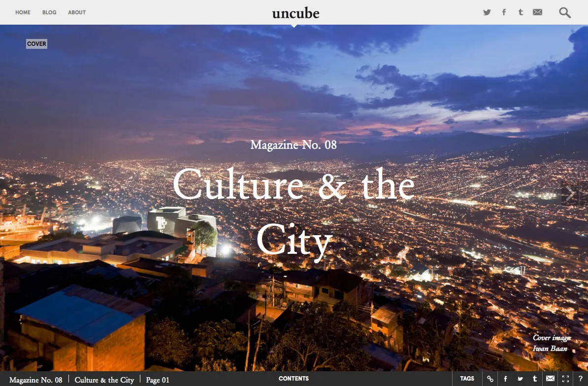The image size is (588, 386).
Task: Copy link via bottom bar chain icon
Action: click(490, 379)
